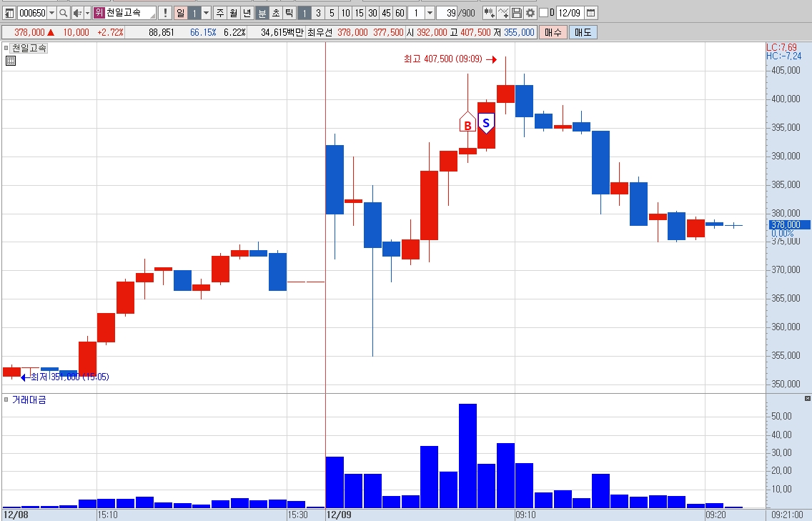Click the speaker sound alert icon
Screen dimensions: 812x521
77,13
